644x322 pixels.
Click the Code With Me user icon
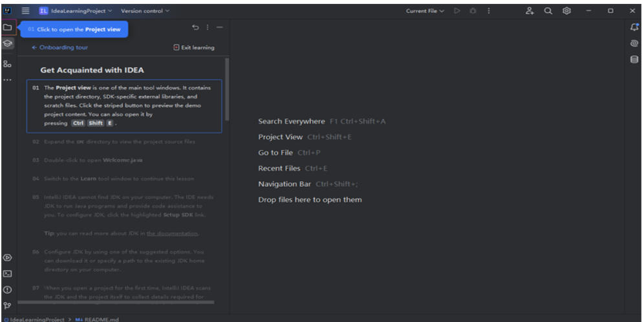tap(530, 11)
